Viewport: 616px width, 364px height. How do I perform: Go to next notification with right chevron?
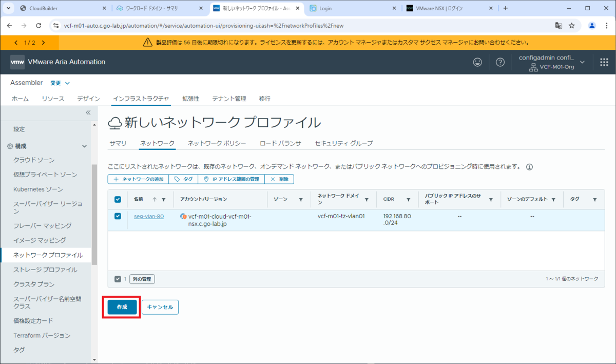pos(43,43)
